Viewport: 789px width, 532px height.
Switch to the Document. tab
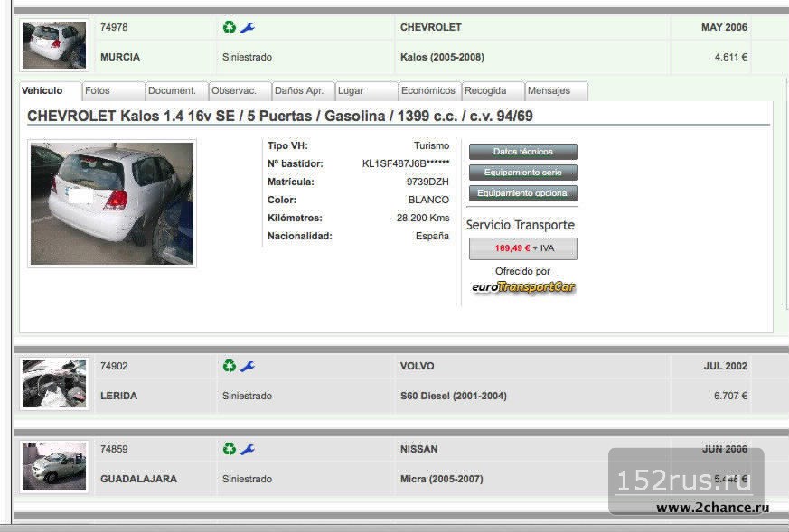pyautogui.click(x=176, y=91)
